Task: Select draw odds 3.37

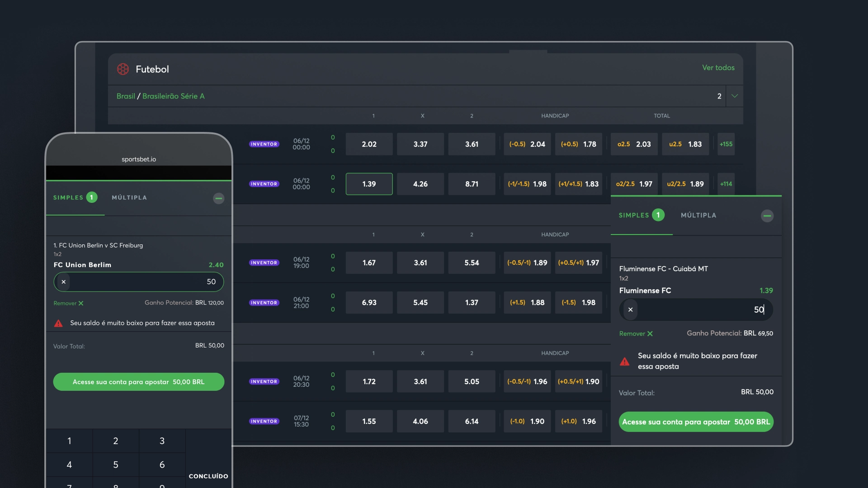Action: tap(420, 144)
